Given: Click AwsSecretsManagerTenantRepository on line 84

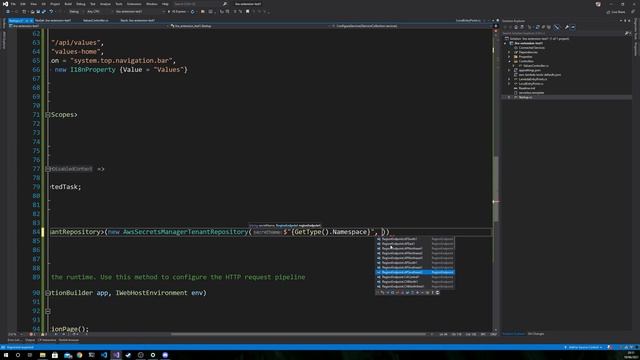Looking at the screenshot, I should [185, 232].
